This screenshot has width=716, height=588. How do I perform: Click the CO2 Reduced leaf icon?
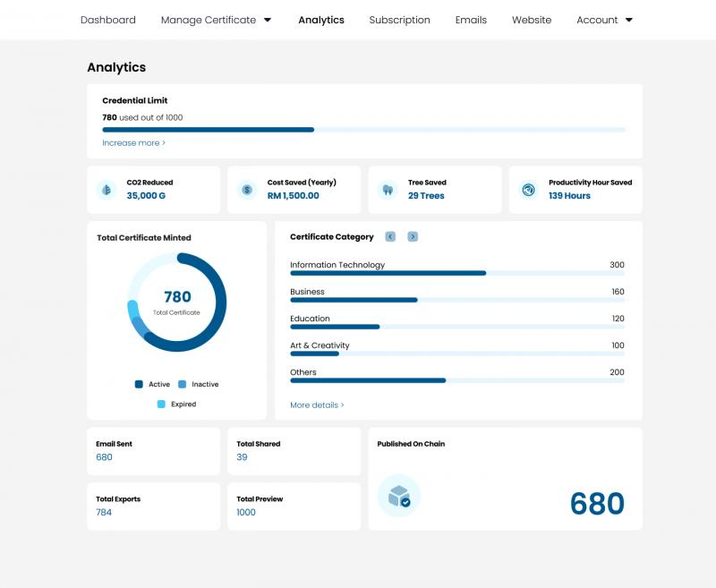tap(107, 190)
